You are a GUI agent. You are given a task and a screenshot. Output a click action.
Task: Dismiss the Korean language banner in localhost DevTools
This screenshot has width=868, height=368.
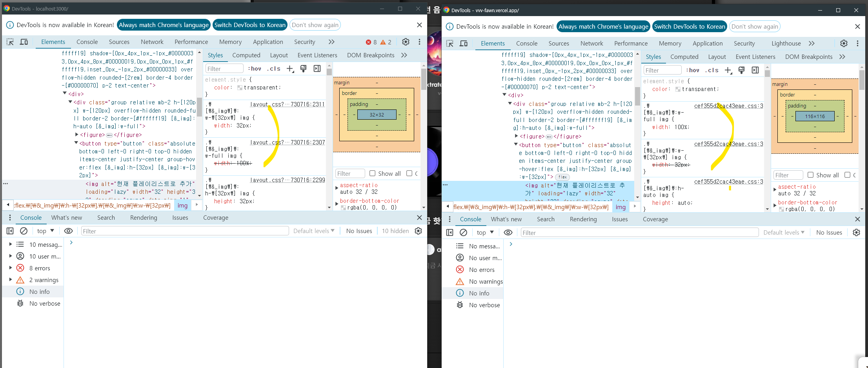click(x=419, y=25)
